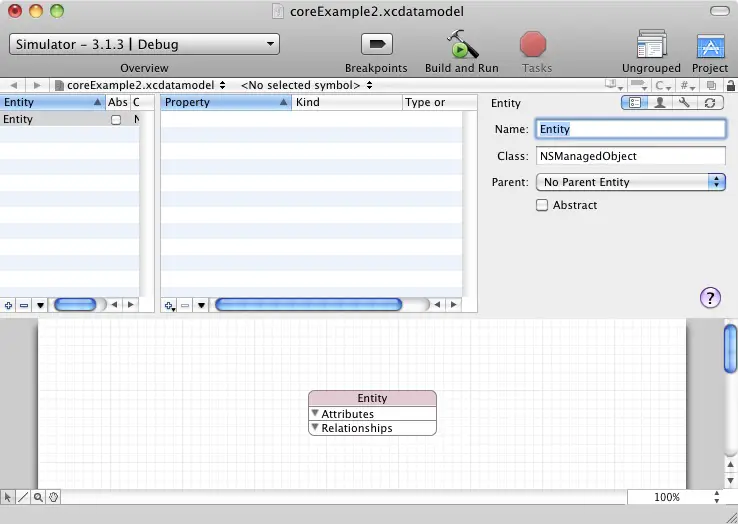
Task: Enable the Abstract checkbox in inspector
Action: click(542, 205)
